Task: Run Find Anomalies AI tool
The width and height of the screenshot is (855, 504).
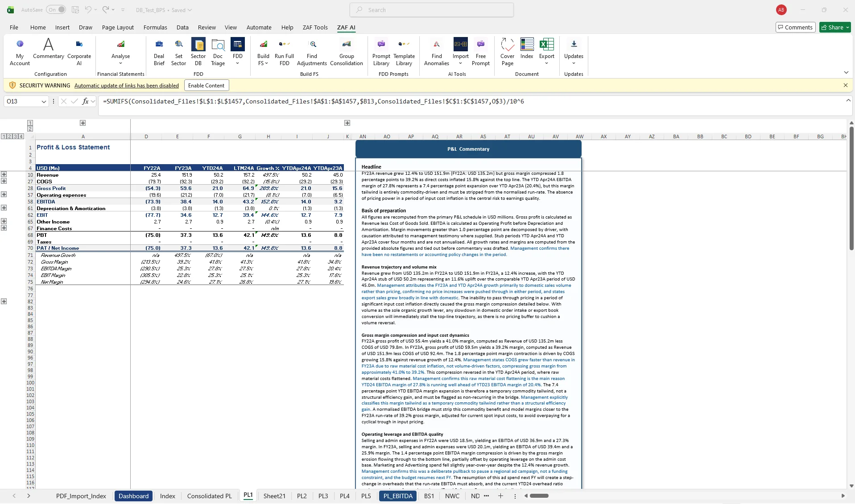Action: (x=436, y=52)
